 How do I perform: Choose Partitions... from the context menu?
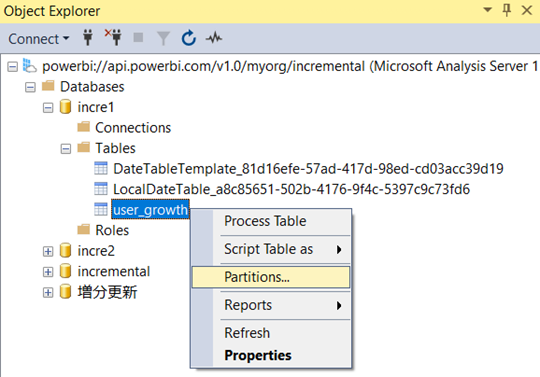(x=271, y=277)
